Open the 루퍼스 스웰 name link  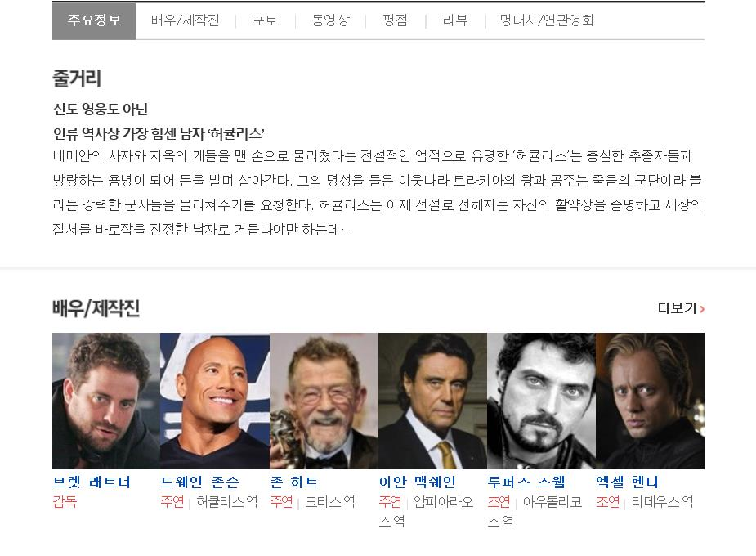526,482
